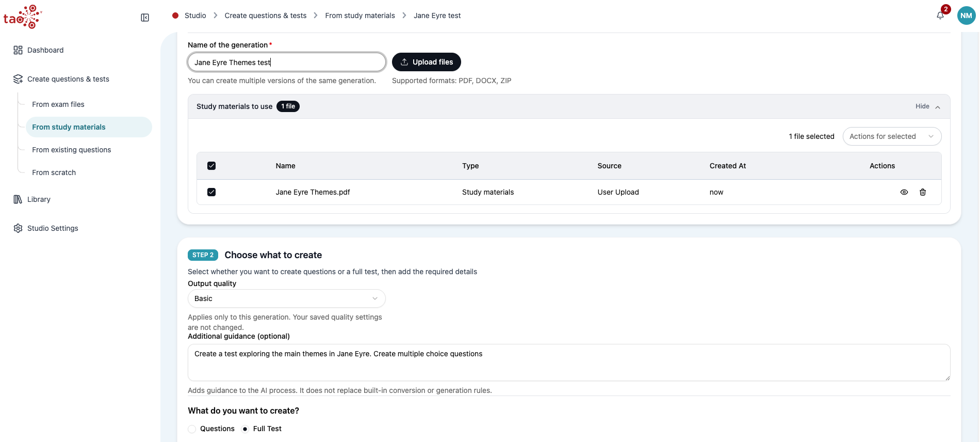Click the tao logo

23,17
